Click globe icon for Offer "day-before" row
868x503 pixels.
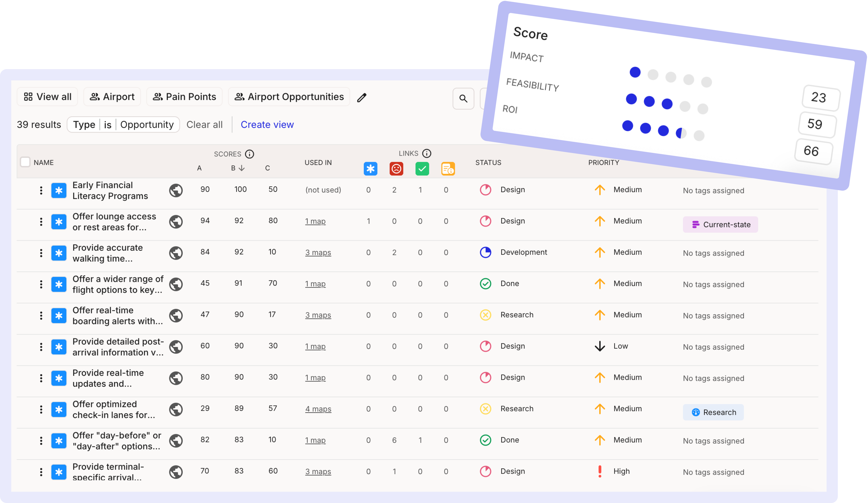(x=176, y=441)
